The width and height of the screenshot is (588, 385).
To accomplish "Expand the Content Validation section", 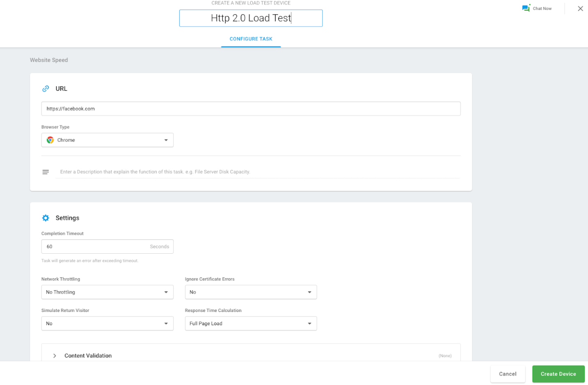I will tap(54, 355).
